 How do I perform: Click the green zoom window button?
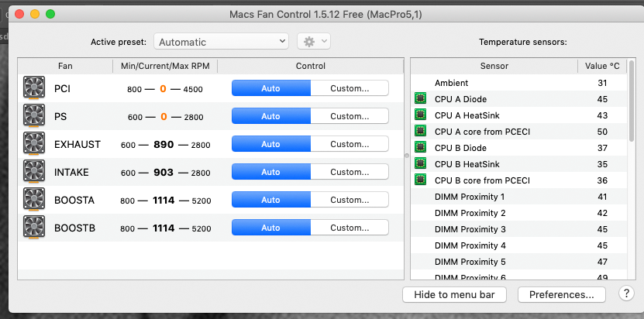50,15
